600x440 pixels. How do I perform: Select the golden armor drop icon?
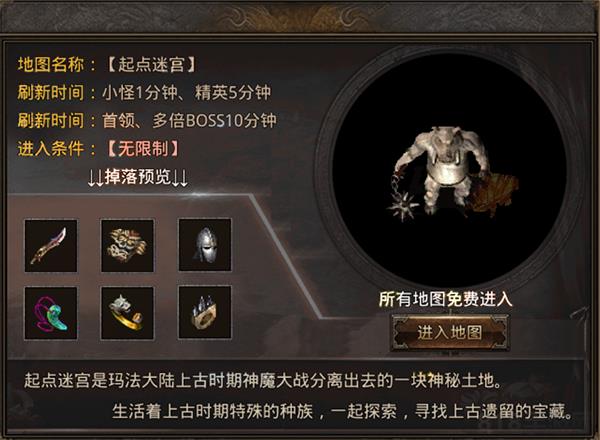(x=127, y=245)
